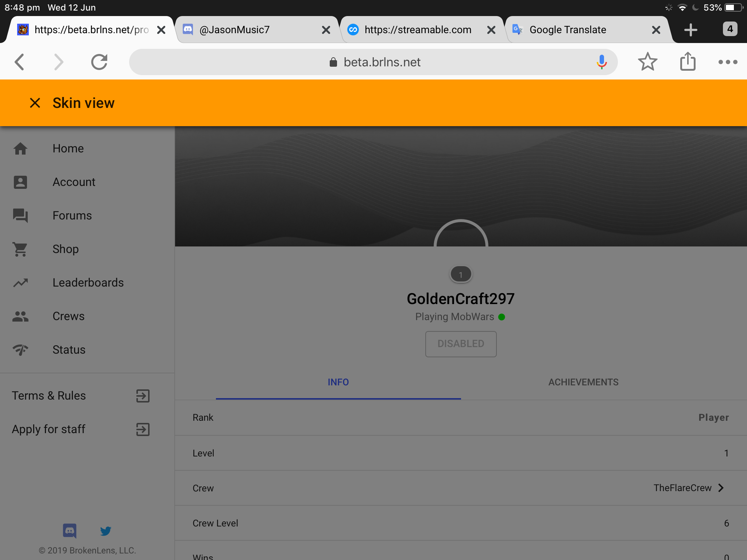
Task: Click the DISABLED button
Action: [x=461, y=344]
